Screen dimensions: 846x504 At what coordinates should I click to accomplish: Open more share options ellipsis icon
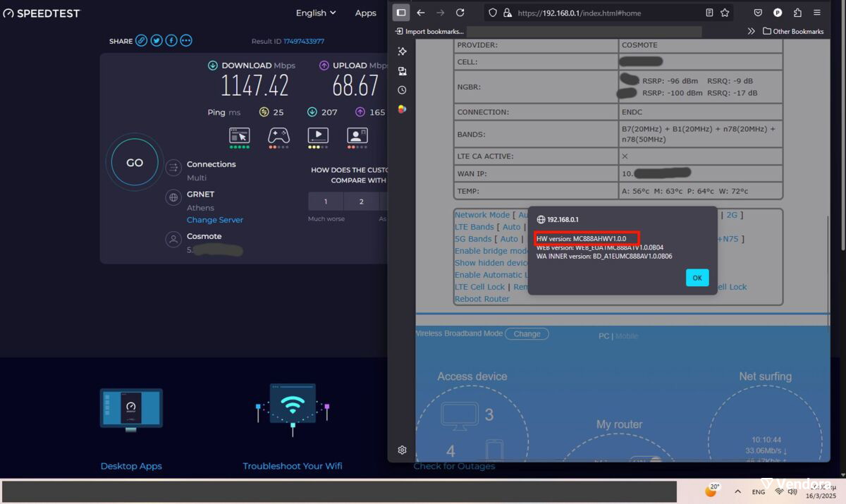(x=186, y=41)
